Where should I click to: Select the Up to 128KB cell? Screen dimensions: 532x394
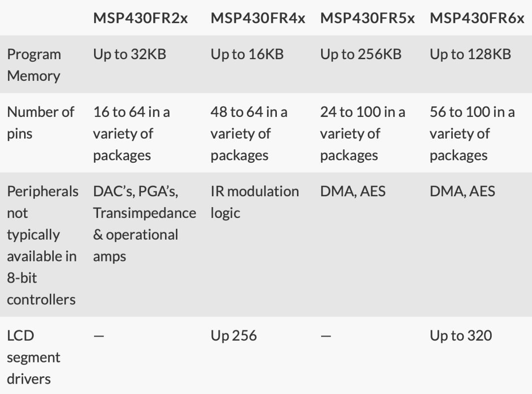tap(470, 54)
